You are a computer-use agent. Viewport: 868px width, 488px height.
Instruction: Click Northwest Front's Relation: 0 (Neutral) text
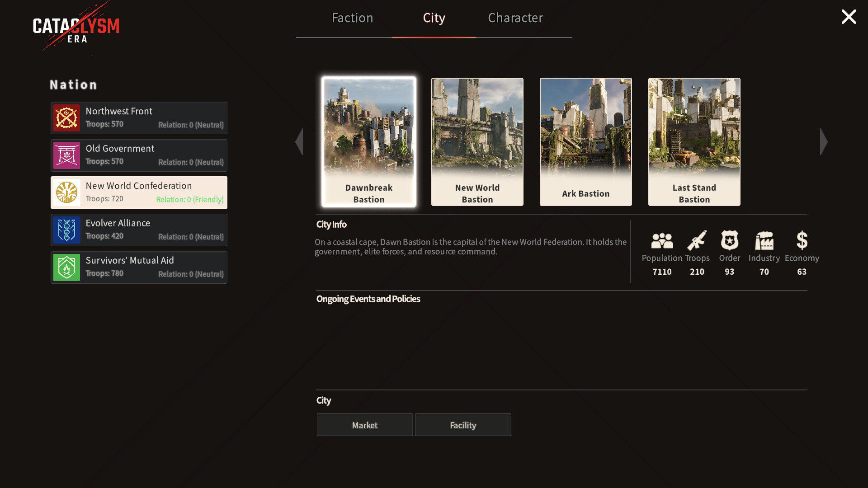191,125
